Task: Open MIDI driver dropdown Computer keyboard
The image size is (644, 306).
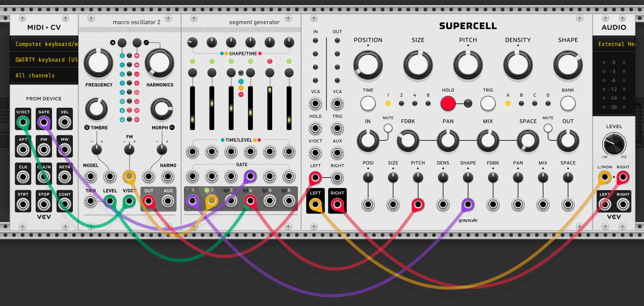Action: 44,44
